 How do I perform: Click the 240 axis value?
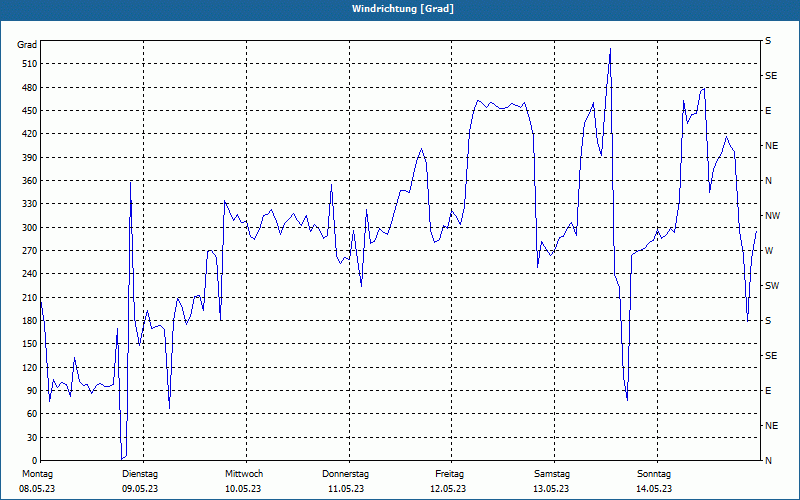(30, 274)
